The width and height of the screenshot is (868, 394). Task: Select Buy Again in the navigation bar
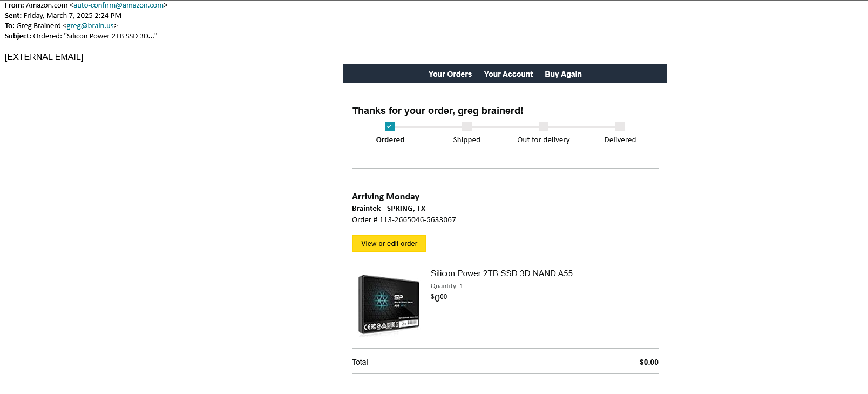click(x=563, y=74)
